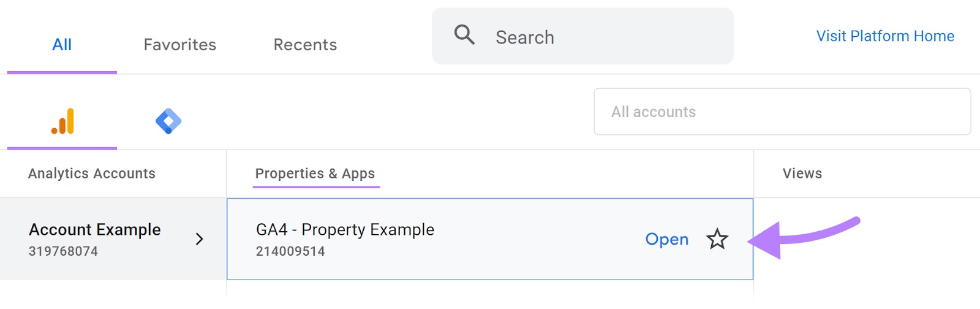Click the Views column header
The width and height of the screenshot is (980, 309).
click(802, 174)
